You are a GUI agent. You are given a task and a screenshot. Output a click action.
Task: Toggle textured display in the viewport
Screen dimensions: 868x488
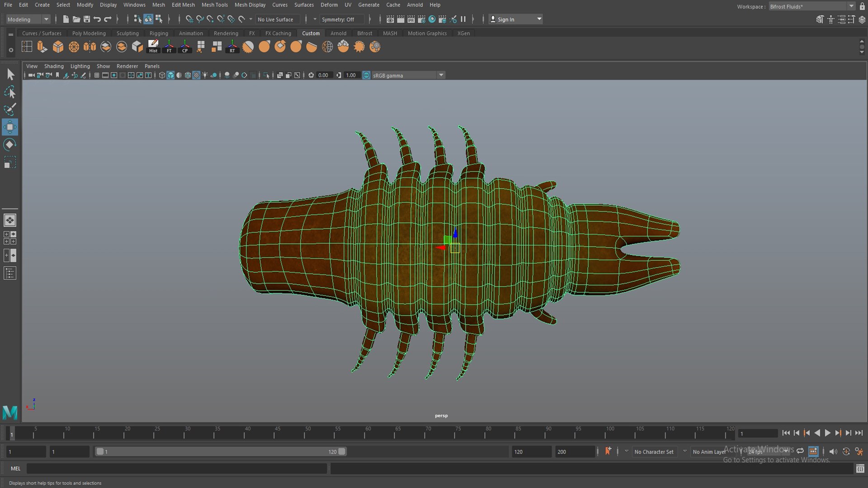pyautogui.click(x=196, y=75)
